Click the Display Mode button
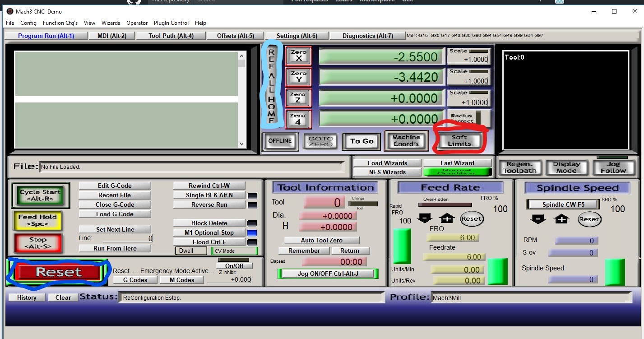 pos(566,167)
